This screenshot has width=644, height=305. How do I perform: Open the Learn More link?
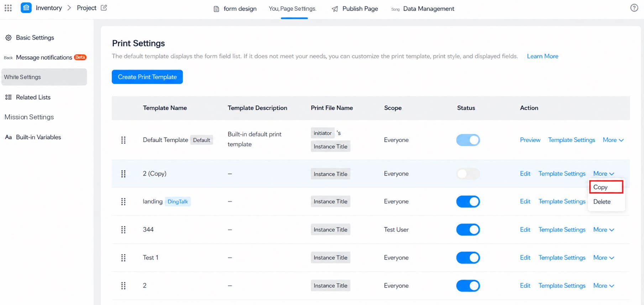click(543, 56)
